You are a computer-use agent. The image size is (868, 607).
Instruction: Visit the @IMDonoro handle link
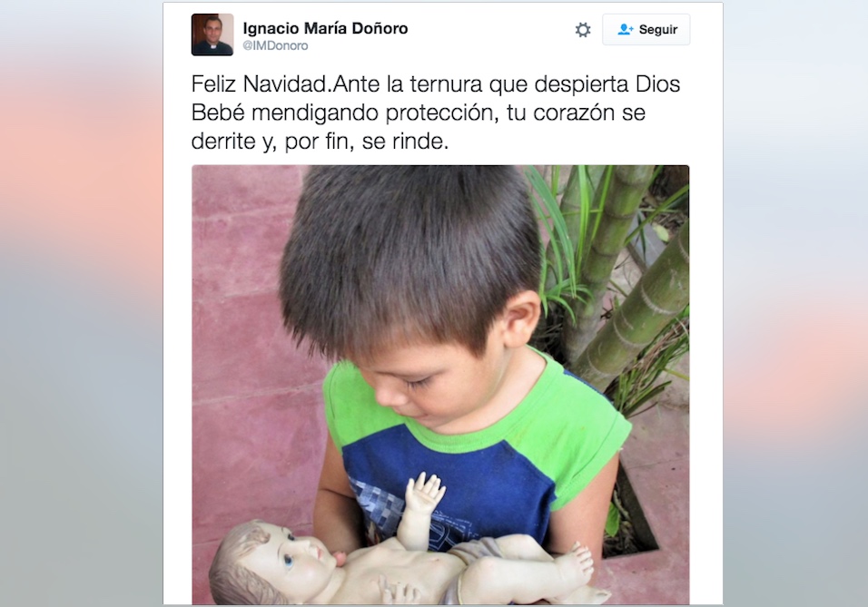(x=275, y=46)
